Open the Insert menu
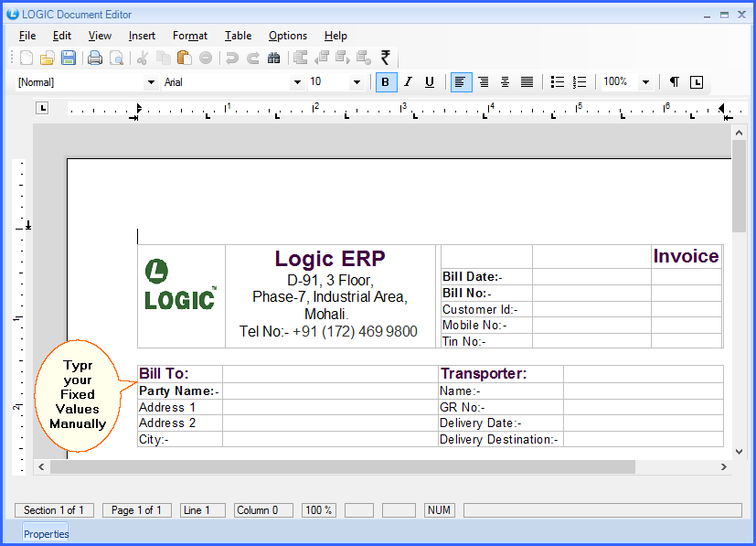The image size is (756, 546). click(x=142, y=36)
